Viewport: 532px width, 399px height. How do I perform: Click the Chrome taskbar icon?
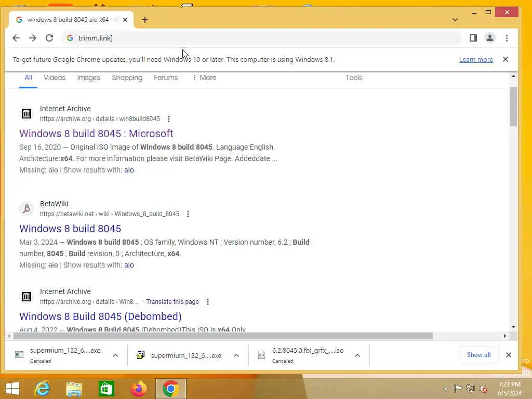pyautogui.click(x=170, y=389)
